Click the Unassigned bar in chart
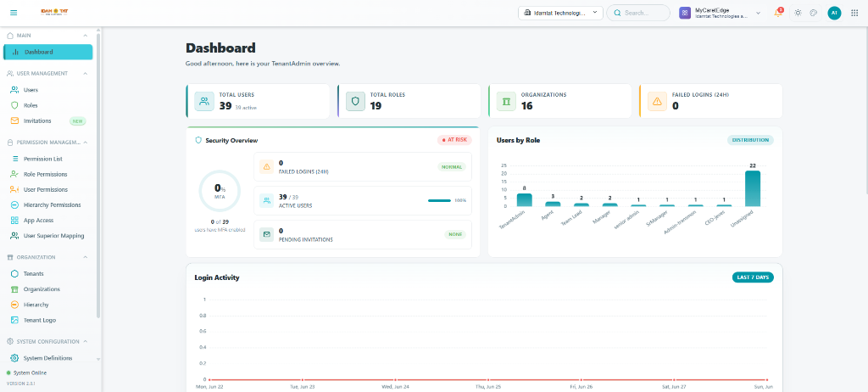The height and width of the screenshot is (392, 868). (x=753, y=188)
